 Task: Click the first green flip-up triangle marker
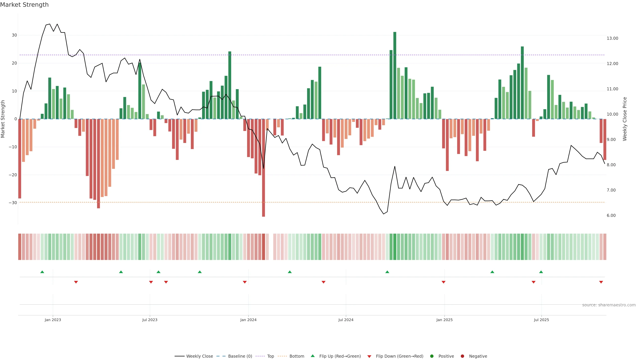point(42,272)
